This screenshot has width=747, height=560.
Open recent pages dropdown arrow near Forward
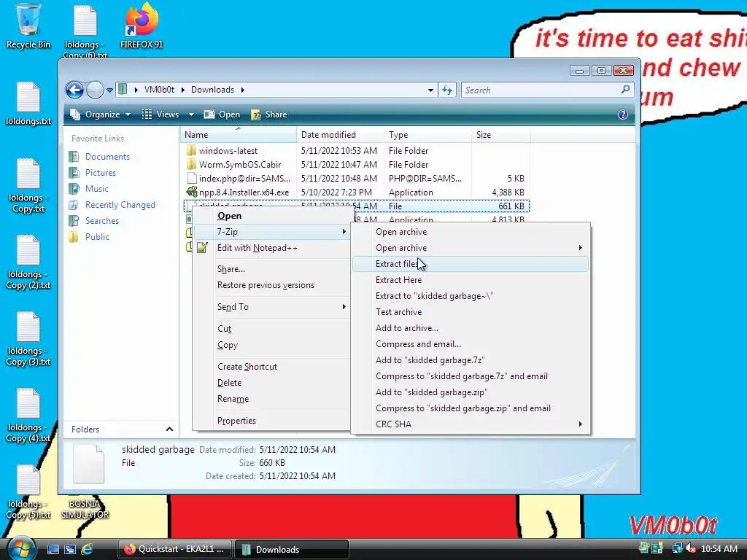[109, 90]
